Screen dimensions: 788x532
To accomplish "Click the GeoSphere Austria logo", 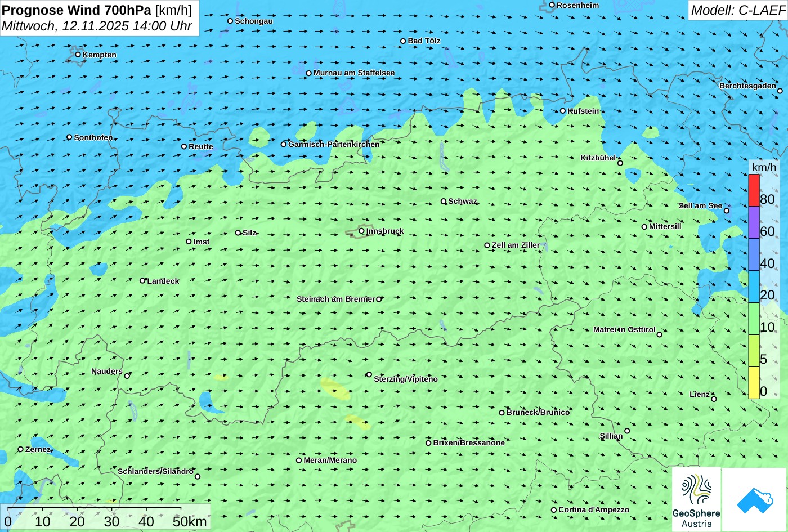I will click(696, 500).
